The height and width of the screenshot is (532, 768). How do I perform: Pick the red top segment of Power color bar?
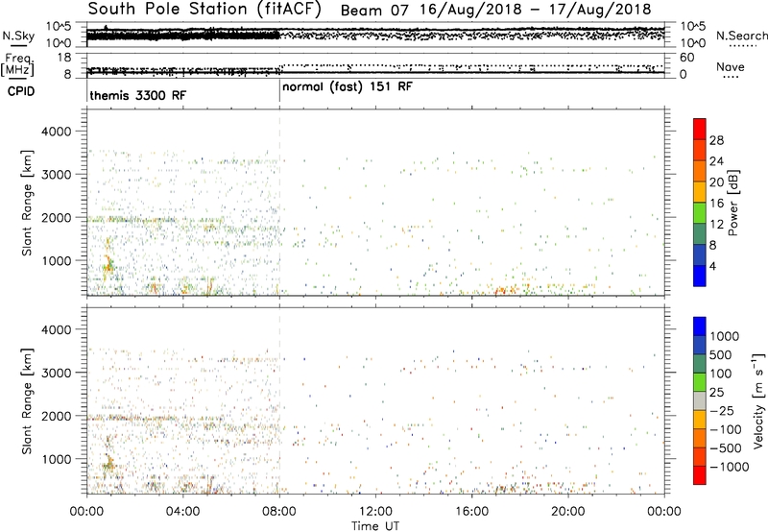[700, 129]
